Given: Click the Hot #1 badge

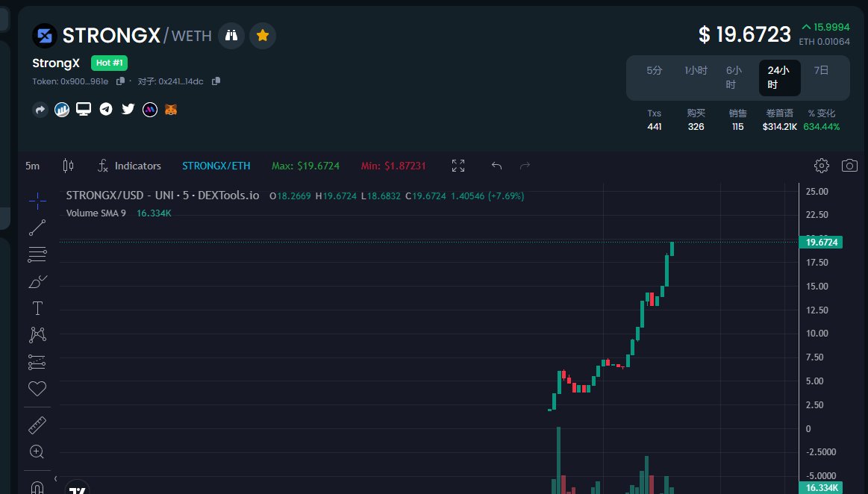Looking at the screenshot, I should 109,63.
